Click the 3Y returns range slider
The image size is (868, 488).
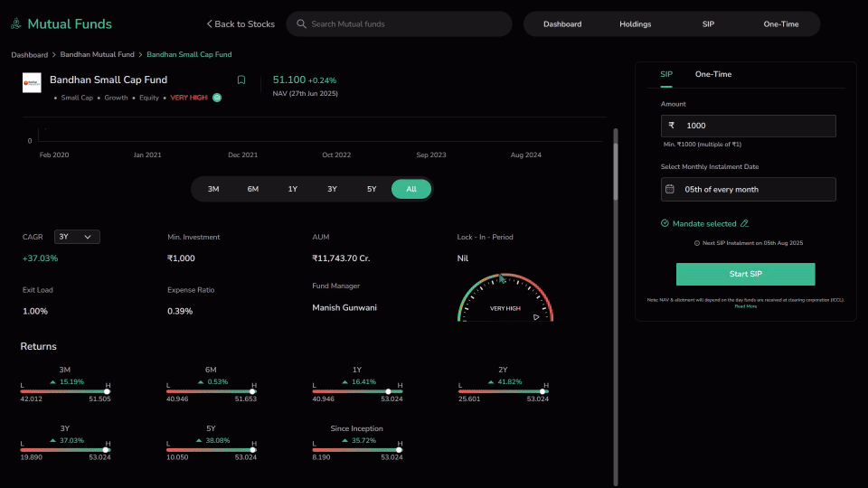[65, 450]
